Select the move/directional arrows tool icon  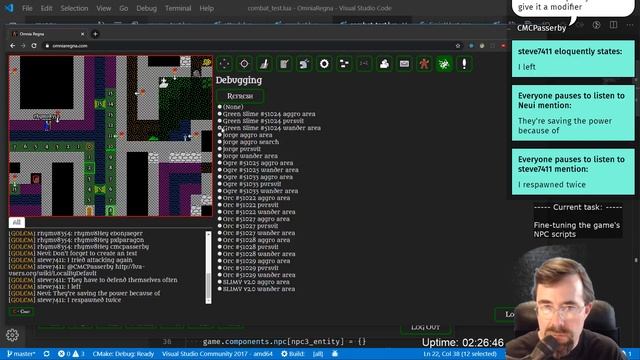pos(224,64)
